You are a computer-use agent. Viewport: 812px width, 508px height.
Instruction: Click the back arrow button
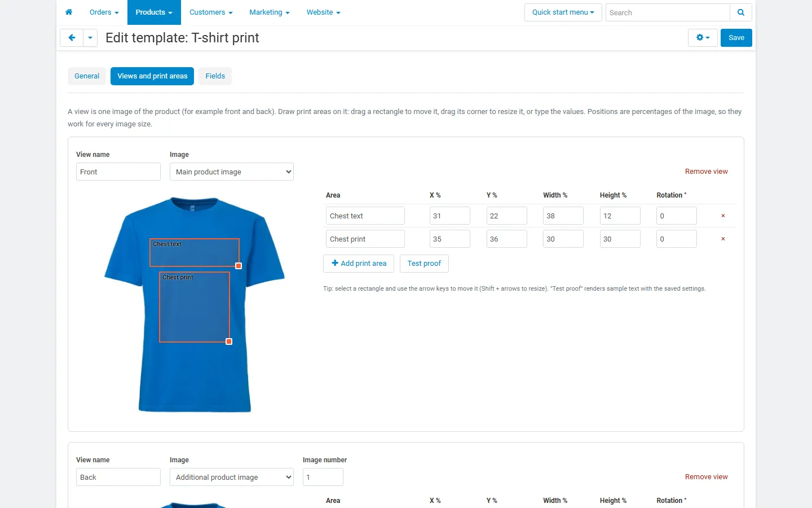pyautogui.click(x=72, y=38)
